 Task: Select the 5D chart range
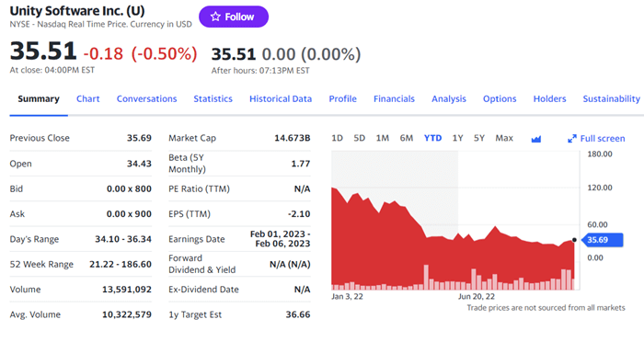[x=360, y=138]
